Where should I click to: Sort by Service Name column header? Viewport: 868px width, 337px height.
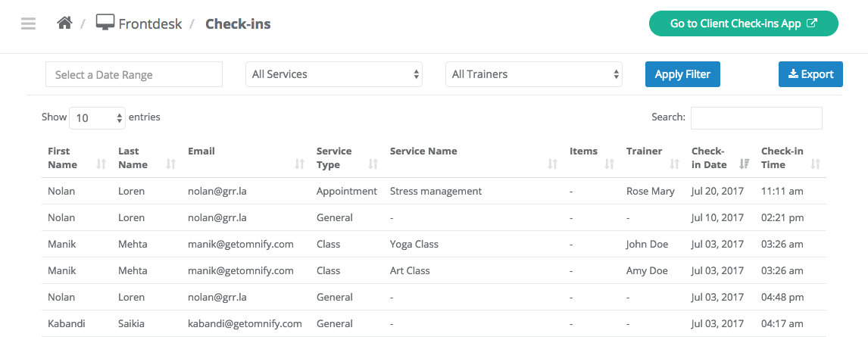[423, 151]
